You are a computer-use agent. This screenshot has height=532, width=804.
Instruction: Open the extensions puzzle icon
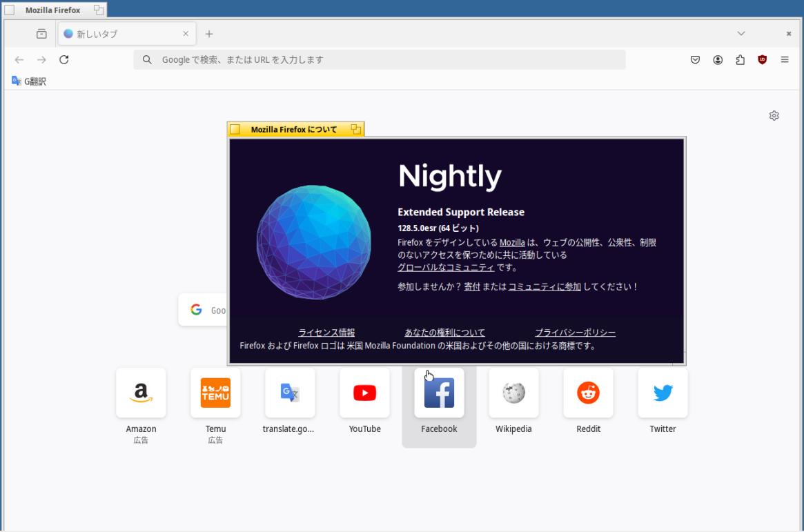[740, 60]
